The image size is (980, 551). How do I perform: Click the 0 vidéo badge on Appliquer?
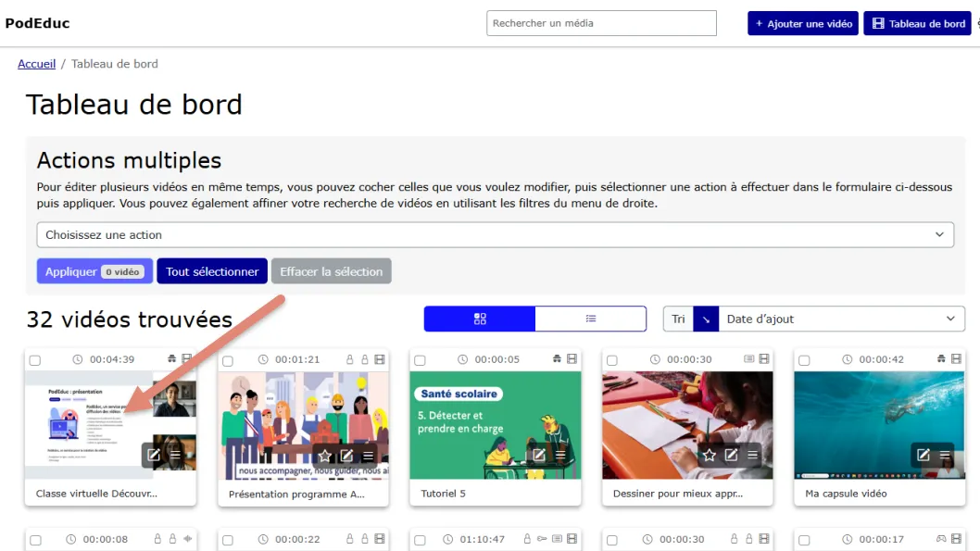pos(123,271)
